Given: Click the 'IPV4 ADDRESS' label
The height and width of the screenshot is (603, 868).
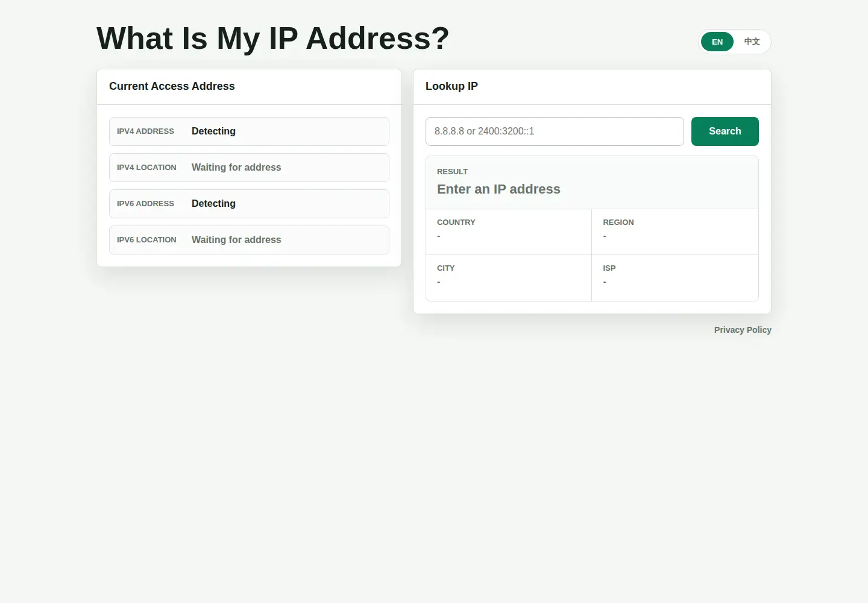Looking at the screenshot, I should tap(145, 131).
